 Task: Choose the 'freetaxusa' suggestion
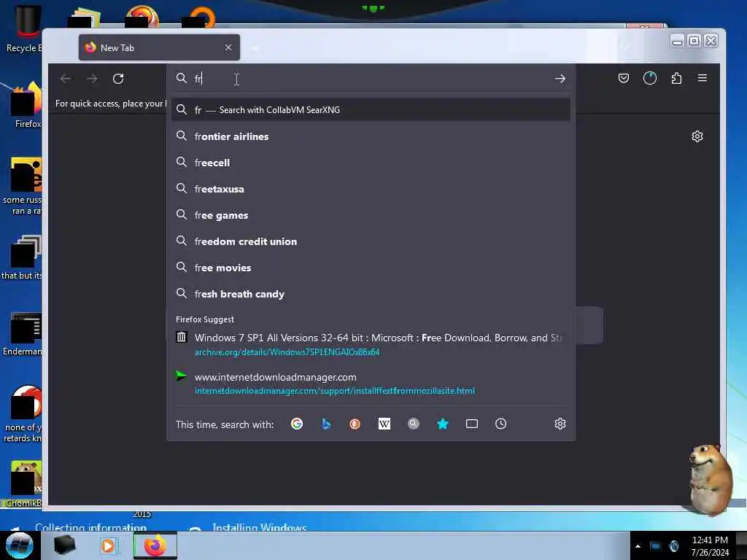[371, 189]
